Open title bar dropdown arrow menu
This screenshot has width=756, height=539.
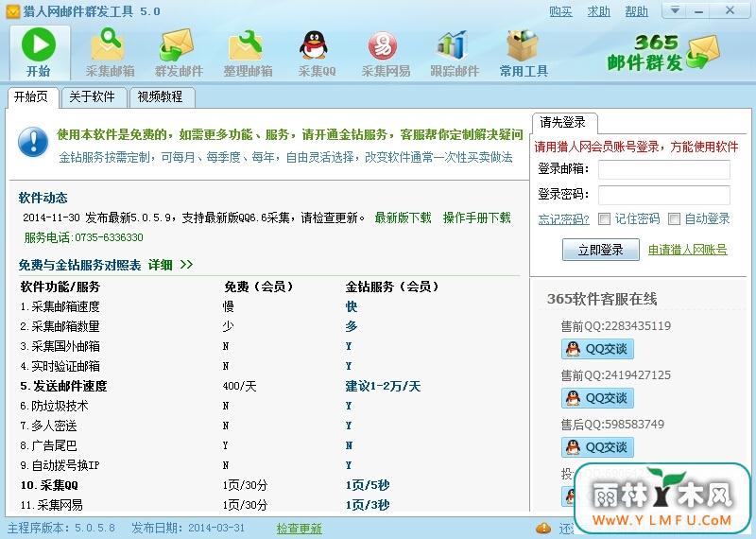click(675, 10)
